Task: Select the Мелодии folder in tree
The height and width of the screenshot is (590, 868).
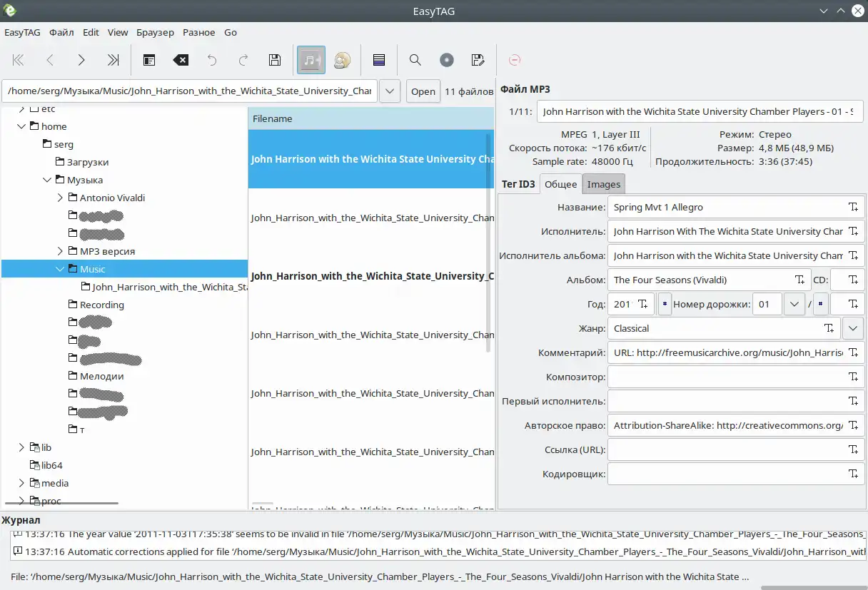Action: (x=101, y=376)
